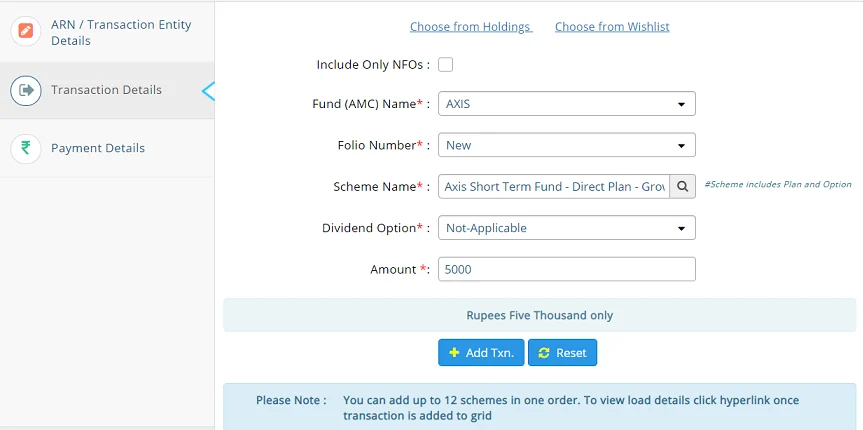Focus the Scheme Name text field

(553, 186)
